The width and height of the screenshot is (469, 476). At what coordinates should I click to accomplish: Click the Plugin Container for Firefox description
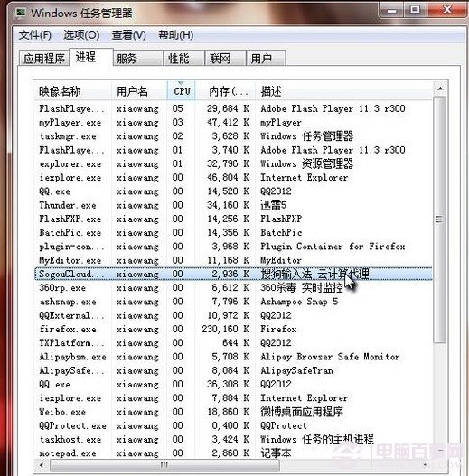(333, 247)
